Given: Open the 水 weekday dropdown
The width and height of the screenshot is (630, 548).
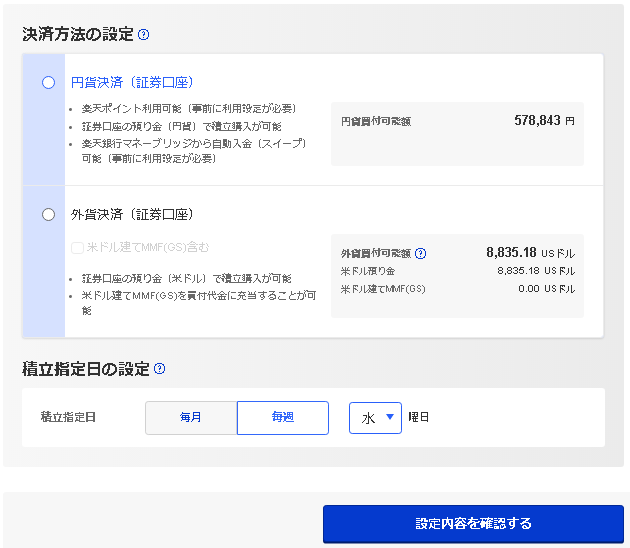Looking at the screenshot, I should [x=374, y=418].
